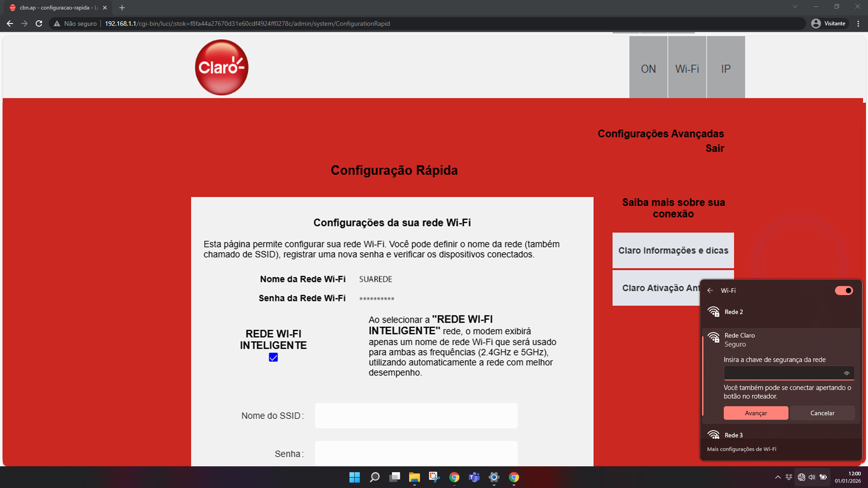868x488 pixels.
Task: Open Windows Start menu icon
Action: pos(354,477)
